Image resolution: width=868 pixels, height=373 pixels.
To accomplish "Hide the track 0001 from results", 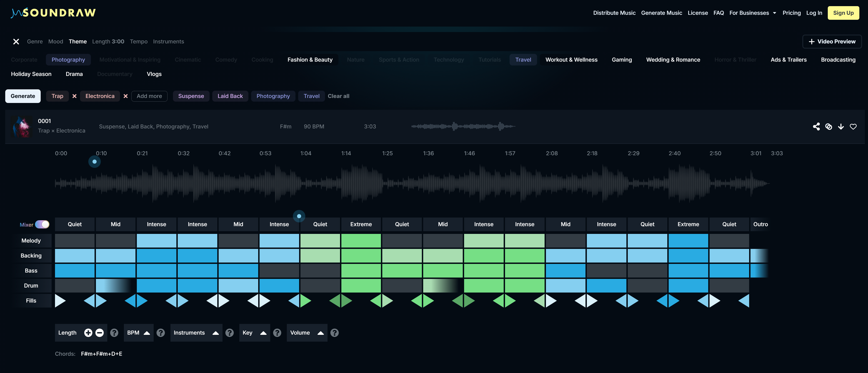I will coord(829,127).
